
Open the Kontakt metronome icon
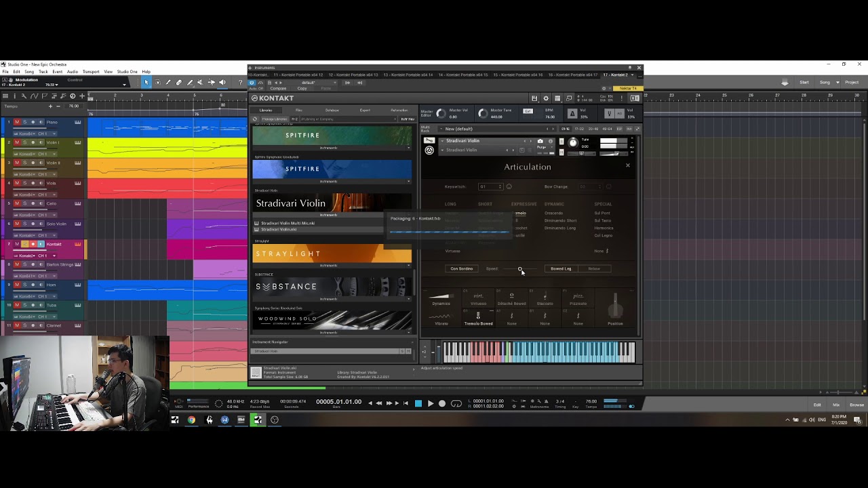coord(572,113)
